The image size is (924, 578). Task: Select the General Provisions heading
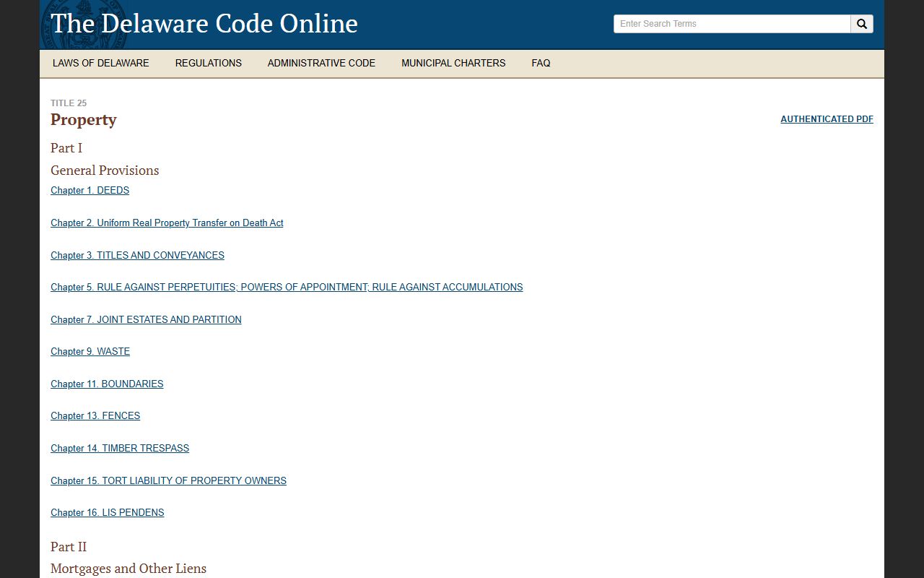(105, 171)
